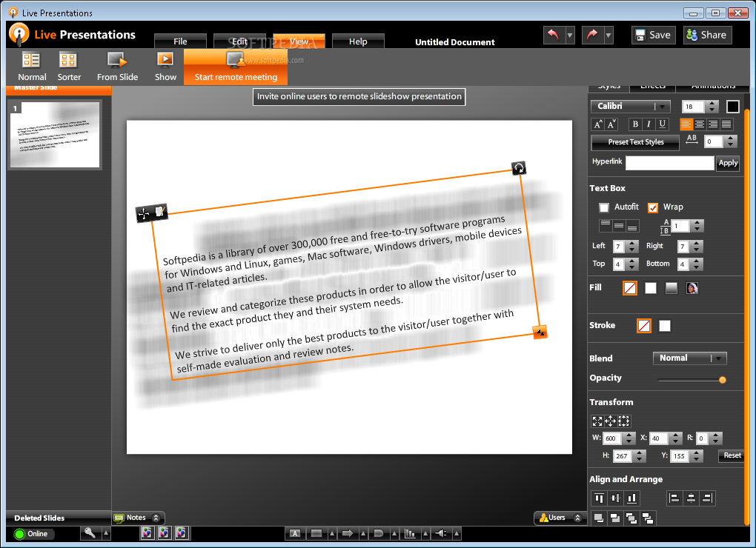Justify the text
Screen dimensions: 756x548
click(x=726, y=124)
